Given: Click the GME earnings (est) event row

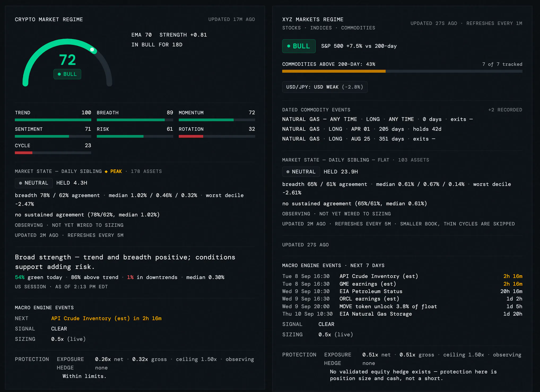Looking at the screenshot, I should pos(402,284).
